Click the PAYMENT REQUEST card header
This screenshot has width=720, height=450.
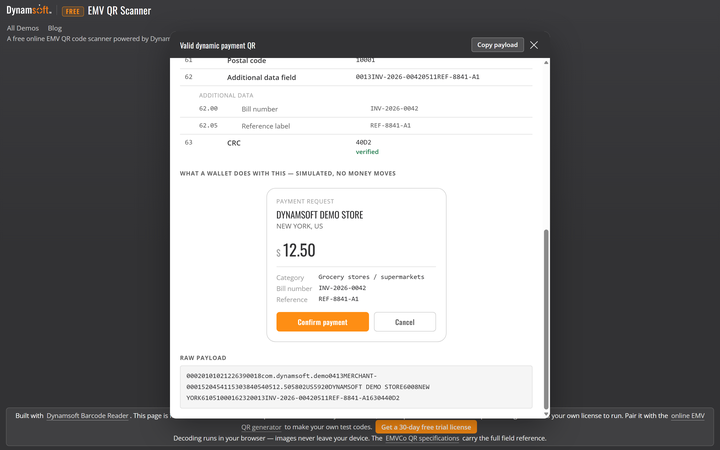(x=305, y=202)
